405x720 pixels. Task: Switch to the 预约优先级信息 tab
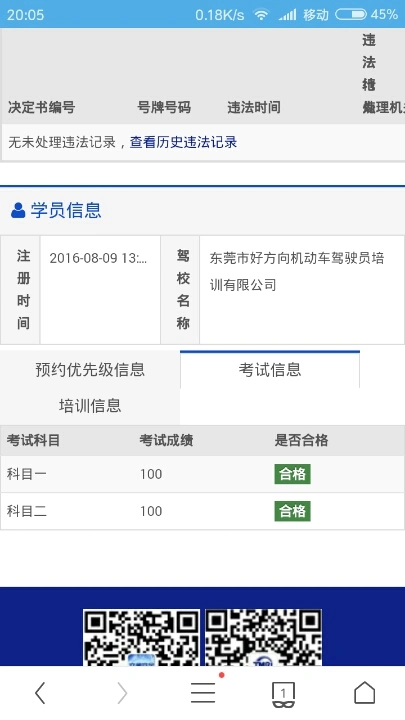pyautogui.click(x=90, y=370)
